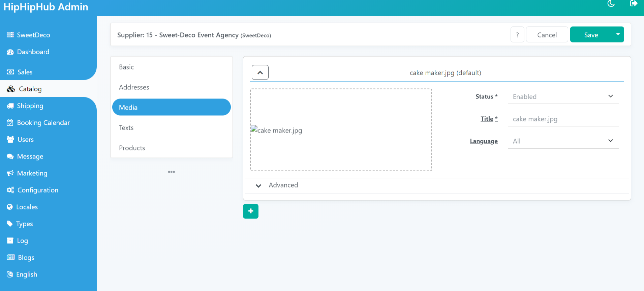Switch to the Addresses tab
The width and height of the screenshot is (644, 291).
172,87
